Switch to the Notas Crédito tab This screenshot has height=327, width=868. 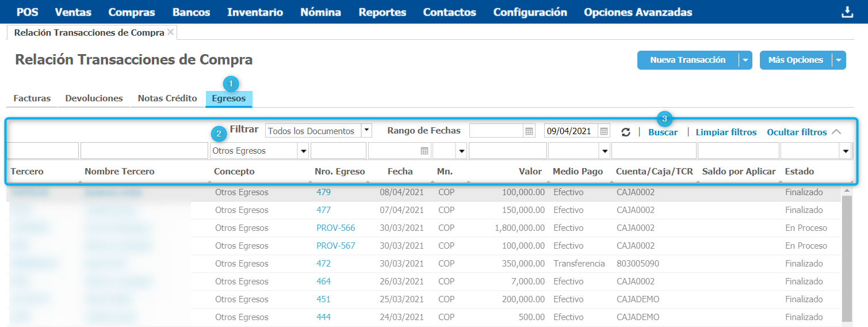pyautogui.click(x=167, y=98)
